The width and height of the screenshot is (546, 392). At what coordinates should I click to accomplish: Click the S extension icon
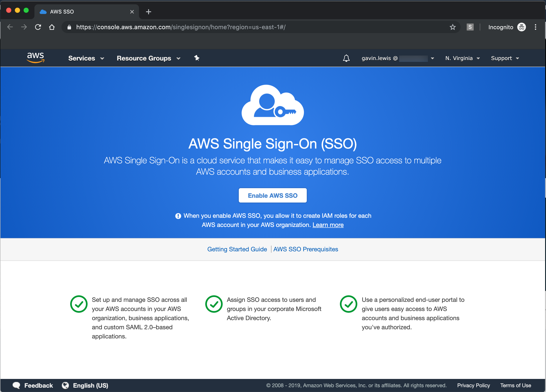point(470,27)
